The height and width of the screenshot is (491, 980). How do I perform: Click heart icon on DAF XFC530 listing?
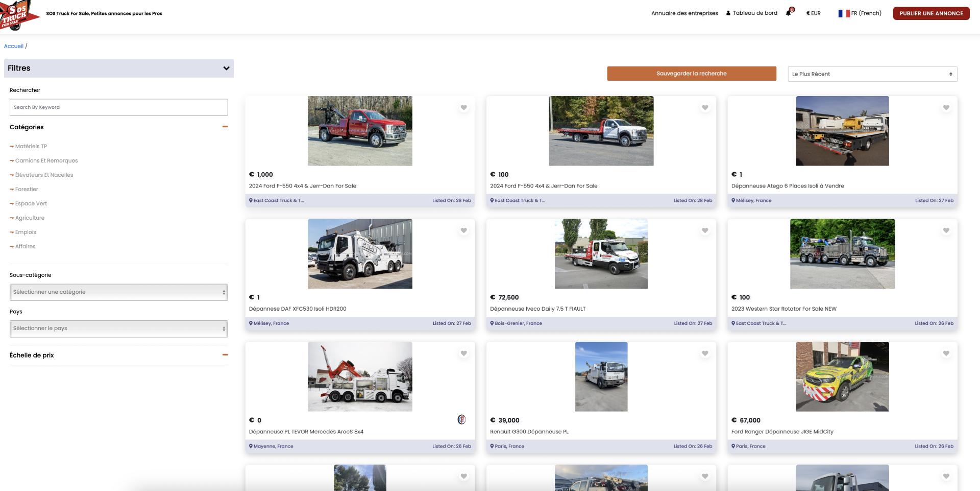pyautogui.click(x=463, y=230)
